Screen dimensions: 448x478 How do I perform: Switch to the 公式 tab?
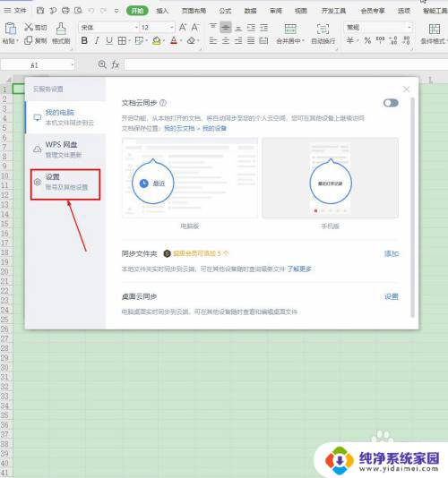225,11
